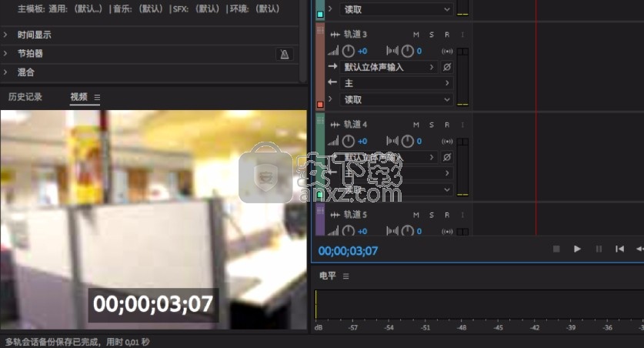
Task: Expand automation lanes chevron on 轨道 3
Action: [330, 99]
